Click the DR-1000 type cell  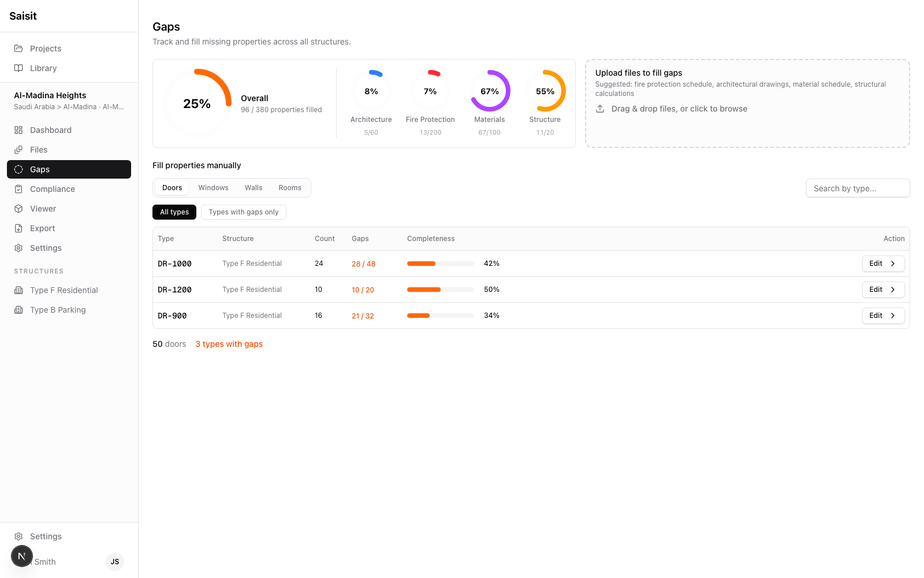(174, 264)
